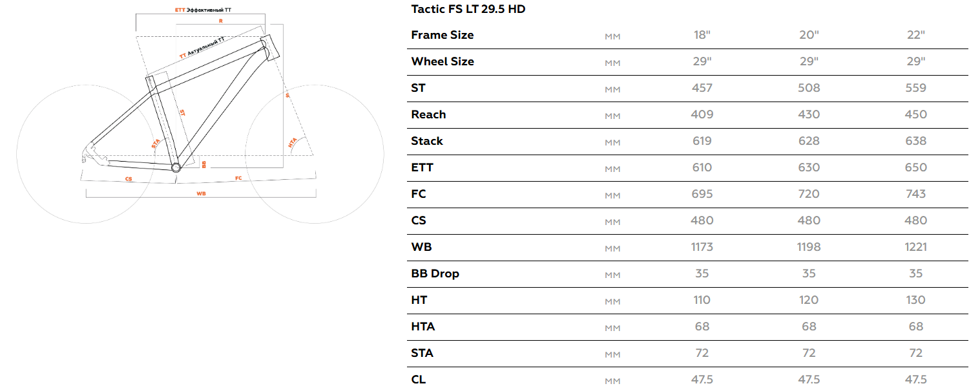
Task: Select the Reach value 430
Action: point(809,114)
